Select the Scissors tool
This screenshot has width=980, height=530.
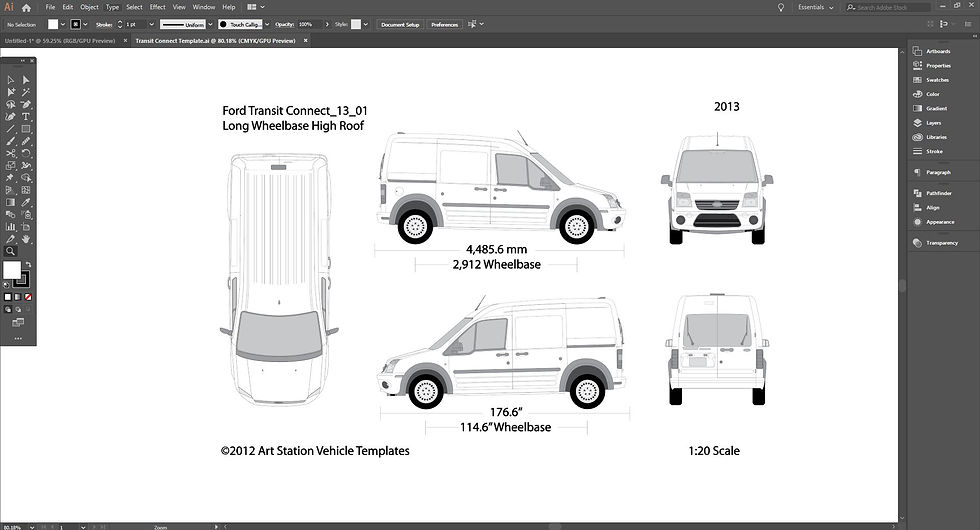click(11, 153)
